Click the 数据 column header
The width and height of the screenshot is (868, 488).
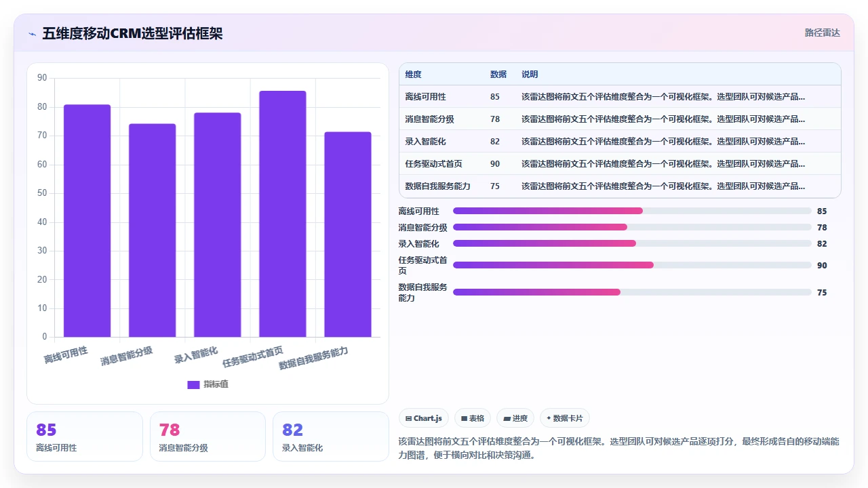498,75
